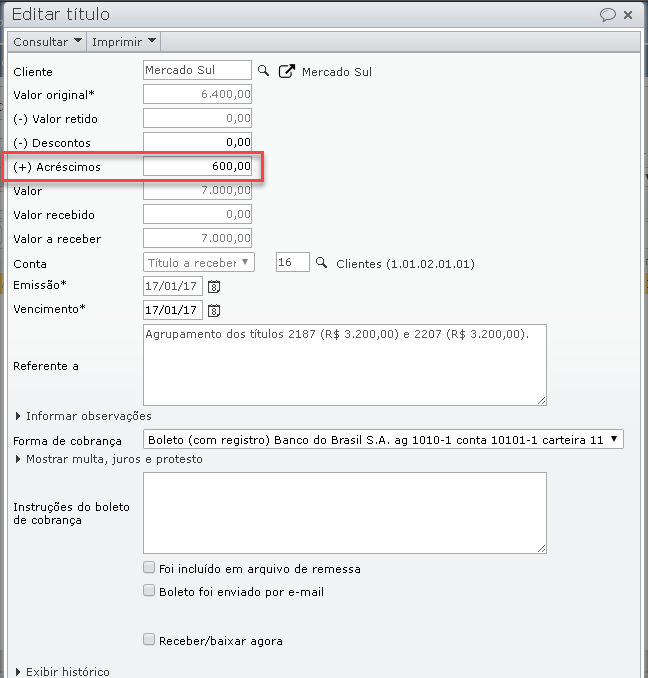Click the account code field with 16
The width and height of the screenshot is (648, 678).
pos(293,262)
